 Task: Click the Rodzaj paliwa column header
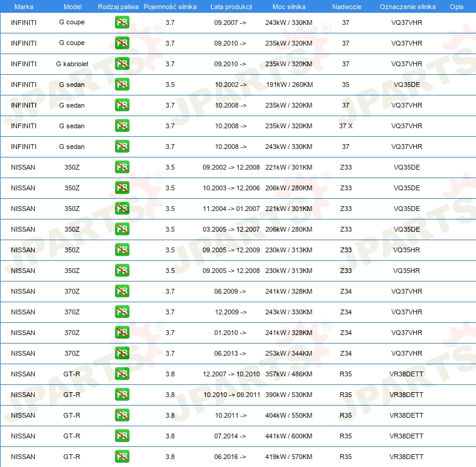coord(118,7)
